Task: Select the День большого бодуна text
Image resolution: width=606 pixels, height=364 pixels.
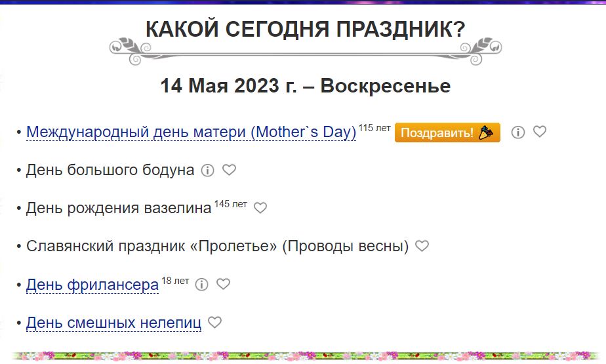Action: (110, 171)
